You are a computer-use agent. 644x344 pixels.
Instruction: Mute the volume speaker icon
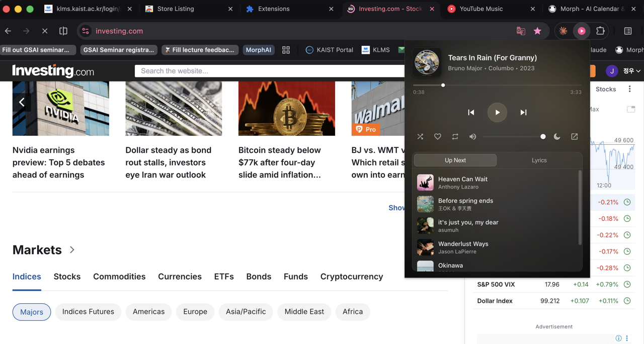point(472,137)
